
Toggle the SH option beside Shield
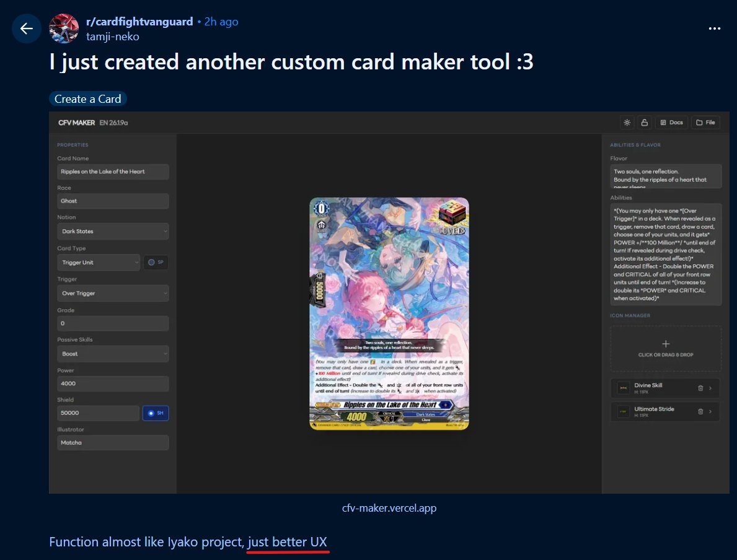(156, 413)
